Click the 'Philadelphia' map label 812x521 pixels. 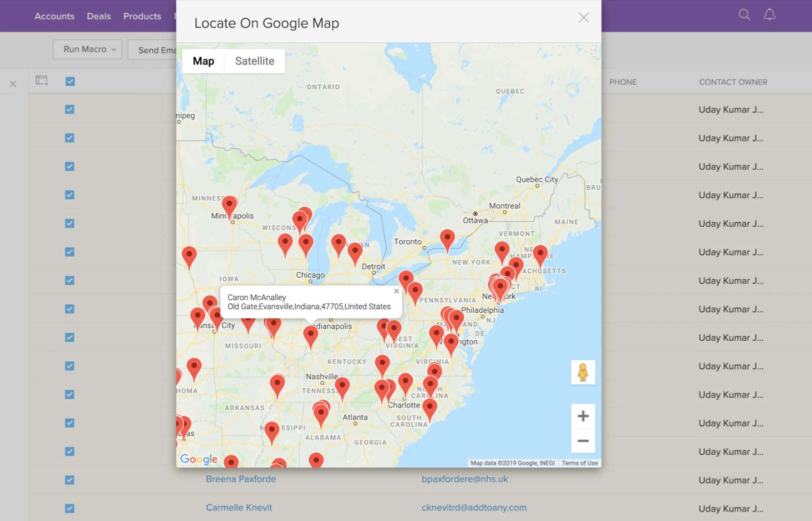click(x=482, y=310)
